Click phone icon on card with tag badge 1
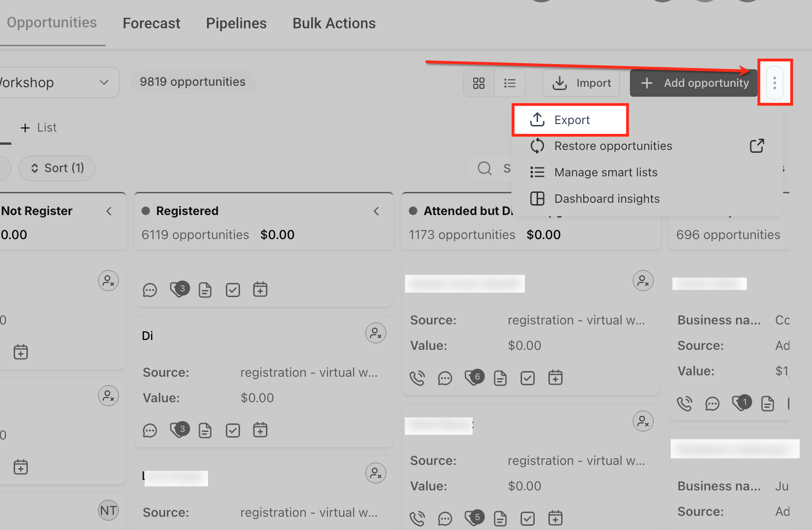The height and width of the screenshot is (530, 812). pos(685,404)
